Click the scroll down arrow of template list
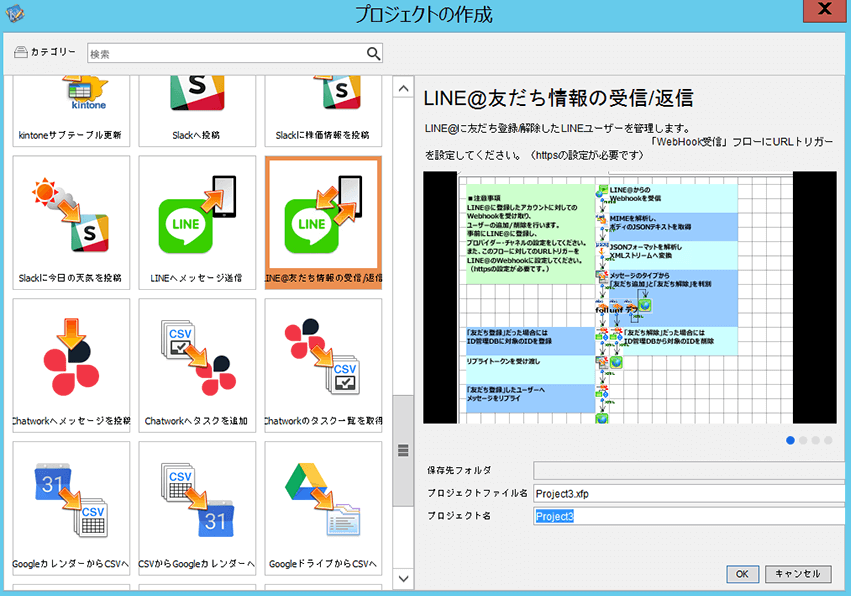The width and height of the screenshot is (851, 596). tap(403, 578)
